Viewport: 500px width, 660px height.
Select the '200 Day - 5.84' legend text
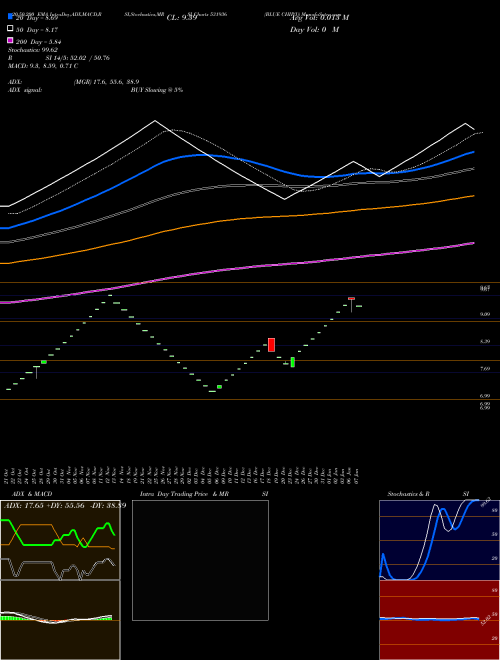point(39,42)
